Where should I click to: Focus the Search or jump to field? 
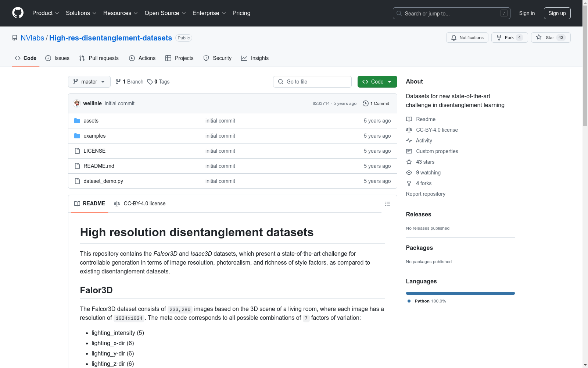[x=452, y=13]
